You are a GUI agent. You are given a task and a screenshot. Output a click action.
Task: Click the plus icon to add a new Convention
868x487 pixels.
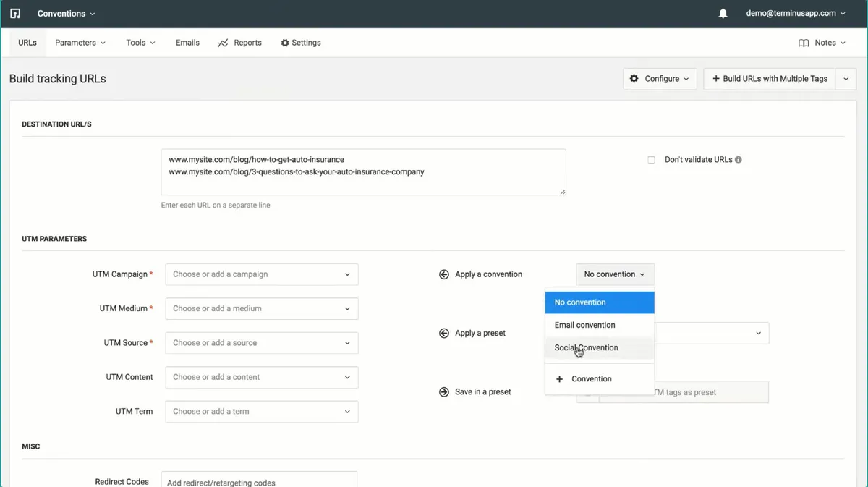tap(559, 378)
